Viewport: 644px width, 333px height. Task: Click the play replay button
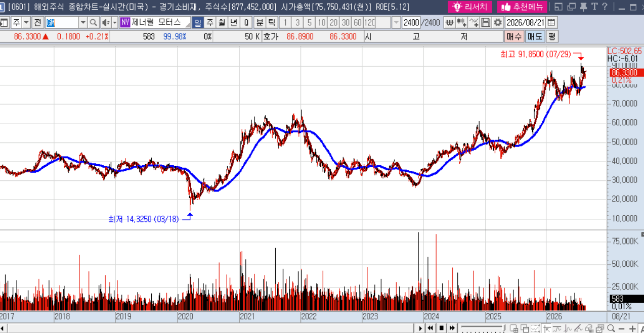420,328
